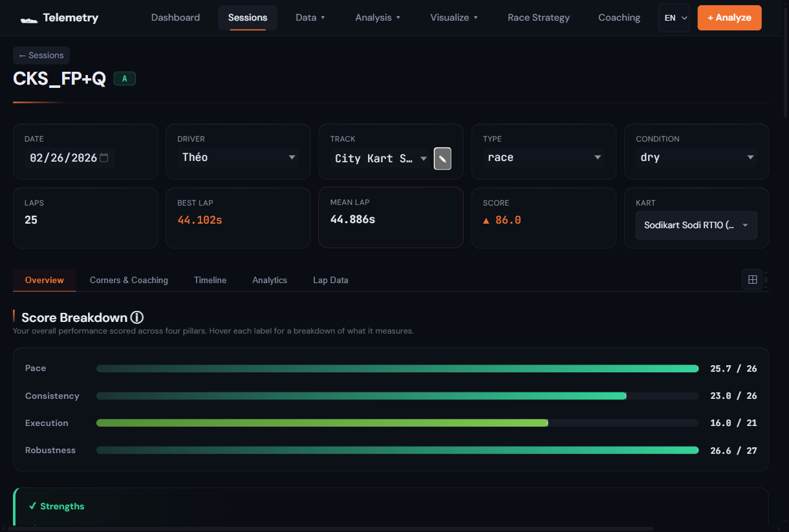Click the + Analyze button

[x=730, y=17]
